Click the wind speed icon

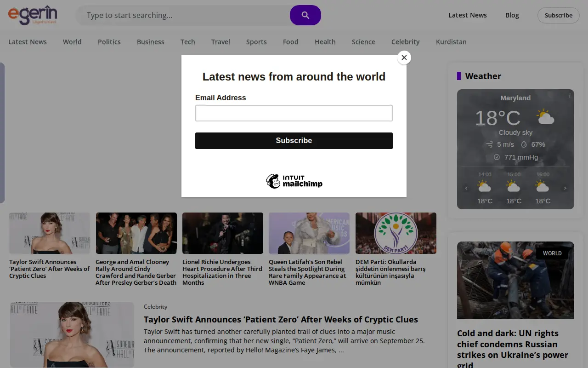point(489,144)
